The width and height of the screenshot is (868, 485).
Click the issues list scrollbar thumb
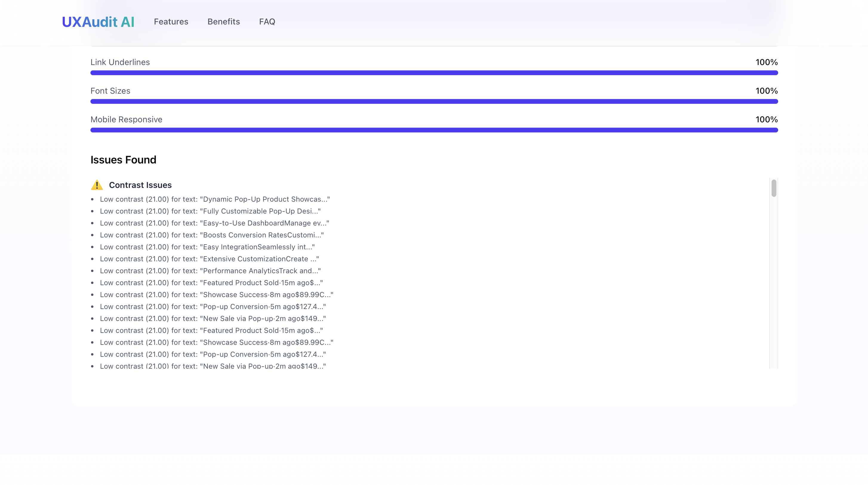pos(774,188)
